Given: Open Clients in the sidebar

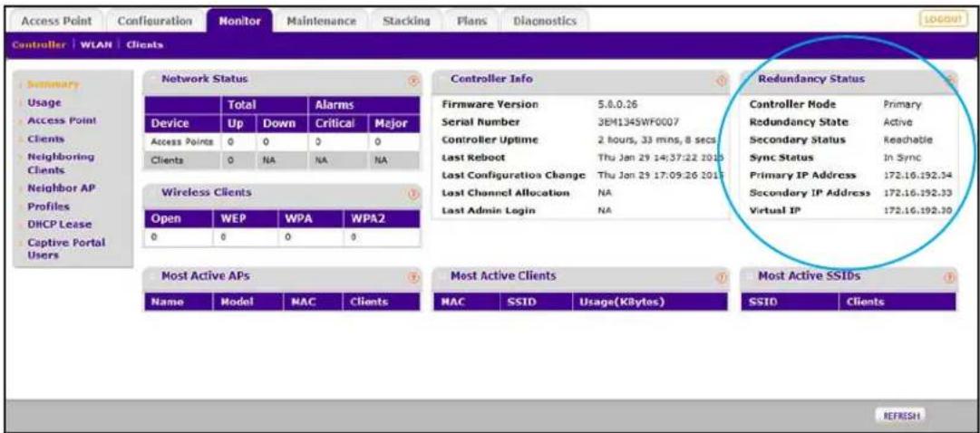Looking at the screenshot, I should (45, 138).
